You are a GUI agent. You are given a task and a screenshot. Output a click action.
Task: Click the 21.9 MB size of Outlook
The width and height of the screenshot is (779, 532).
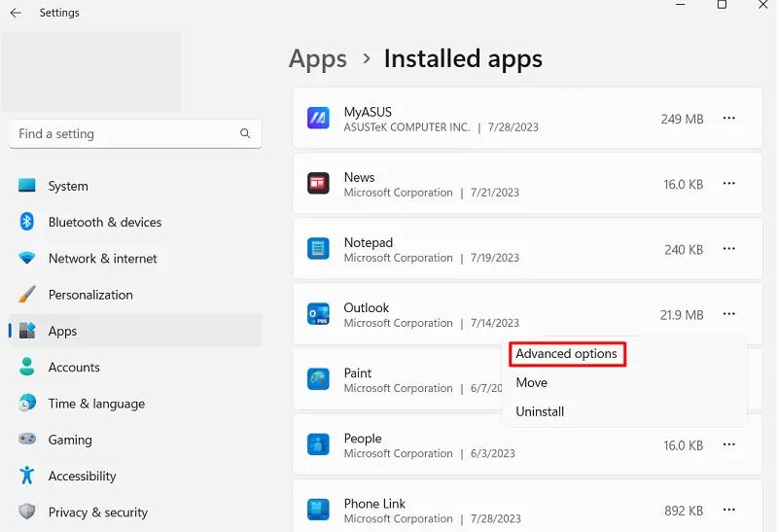[x=682, y=315]
